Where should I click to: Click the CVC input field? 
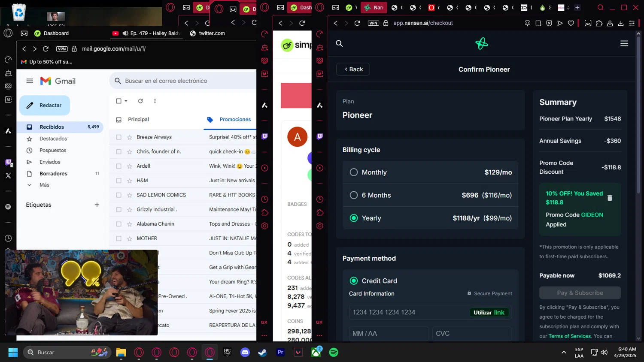tap(472, 333)
